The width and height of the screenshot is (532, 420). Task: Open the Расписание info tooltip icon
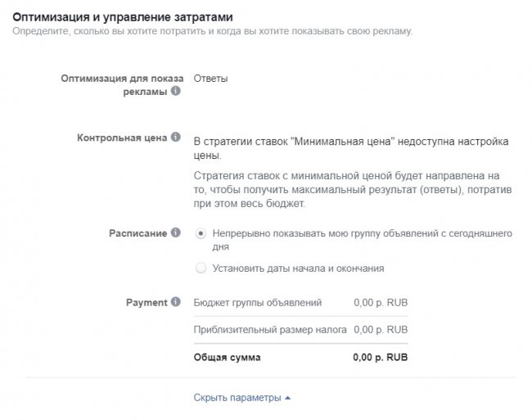coord(176,233)
